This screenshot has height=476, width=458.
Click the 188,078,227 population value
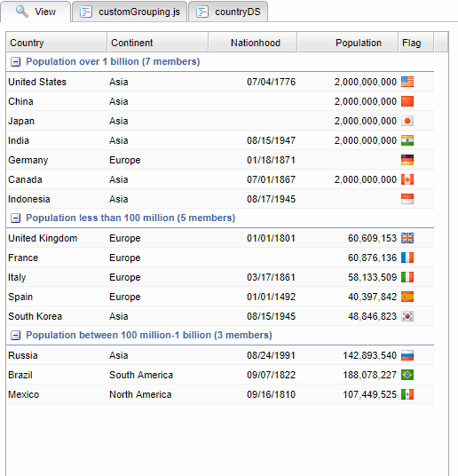[x=369, y=375]
